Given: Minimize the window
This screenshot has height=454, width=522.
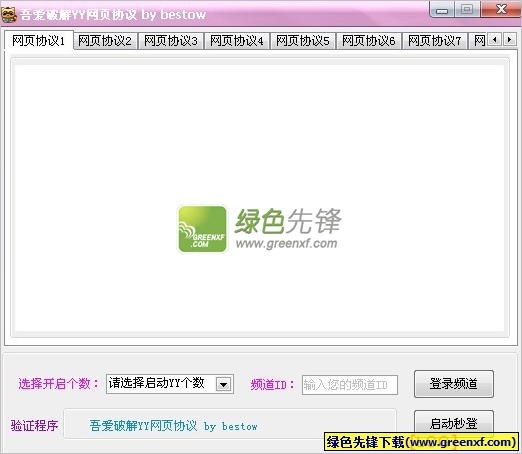Looking at the screenshot, I should pyautogui.click(x=442, y=10).
